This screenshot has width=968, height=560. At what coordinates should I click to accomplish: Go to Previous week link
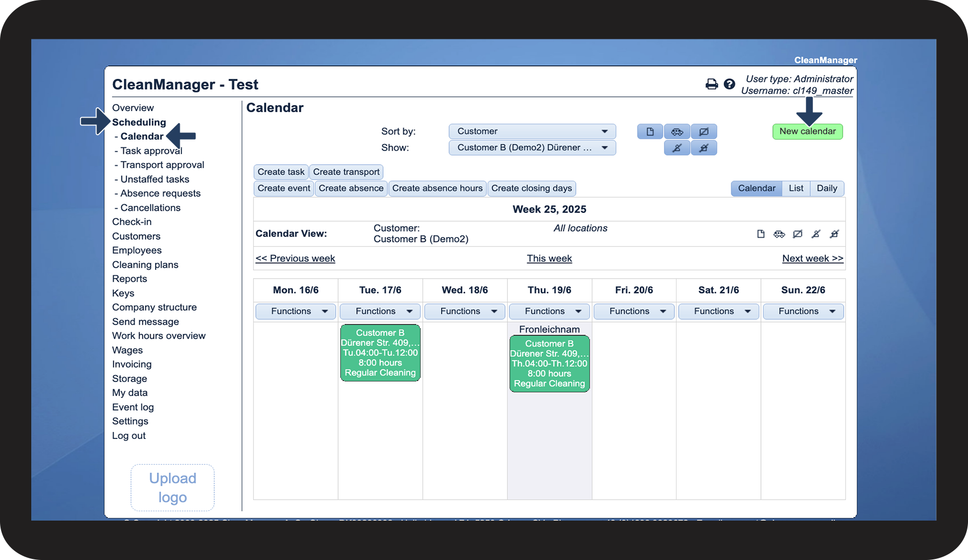295,258
